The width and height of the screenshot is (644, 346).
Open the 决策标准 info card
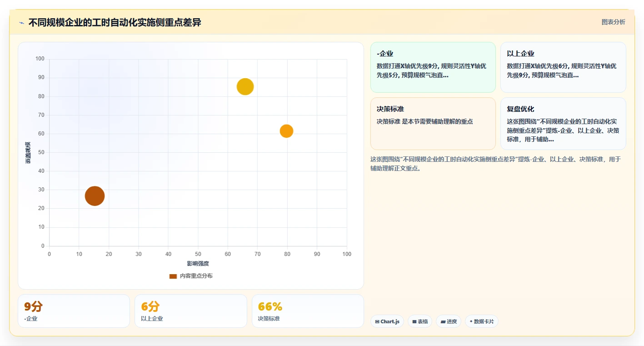[x=433, y=124]
